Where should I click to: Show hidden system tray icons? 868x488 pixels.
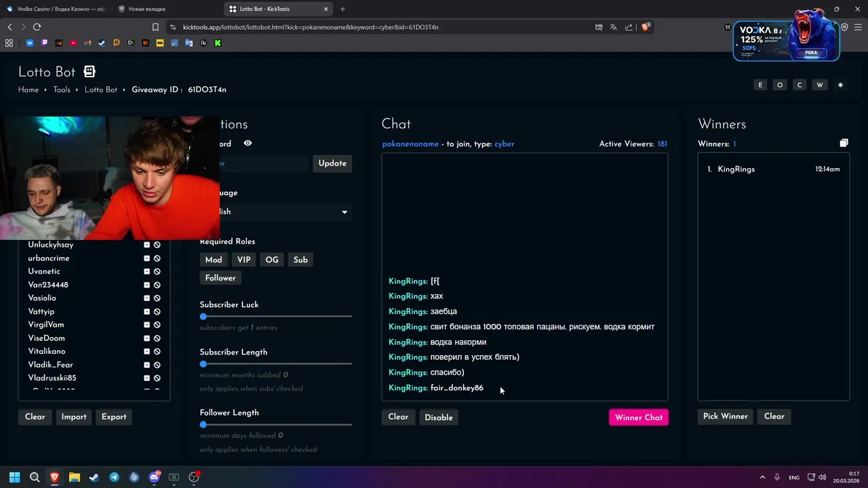pyautogui.click(x=762, y=477)
